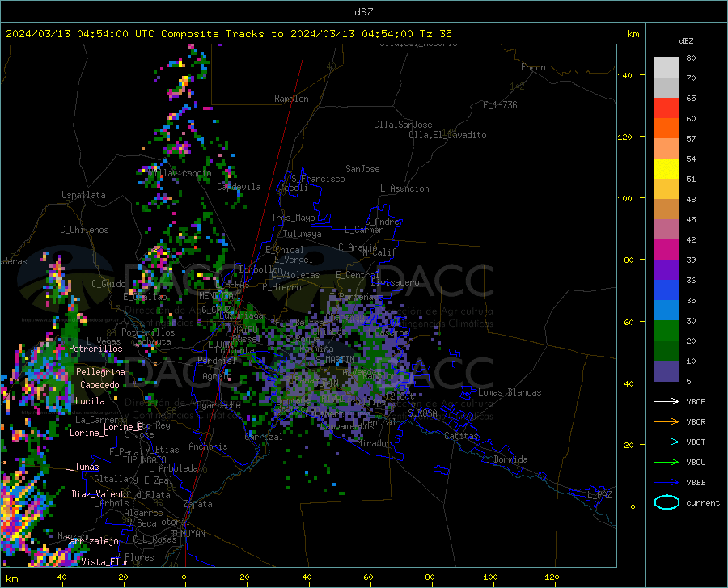Click the C_Guido map label

(x=108, y=284)
